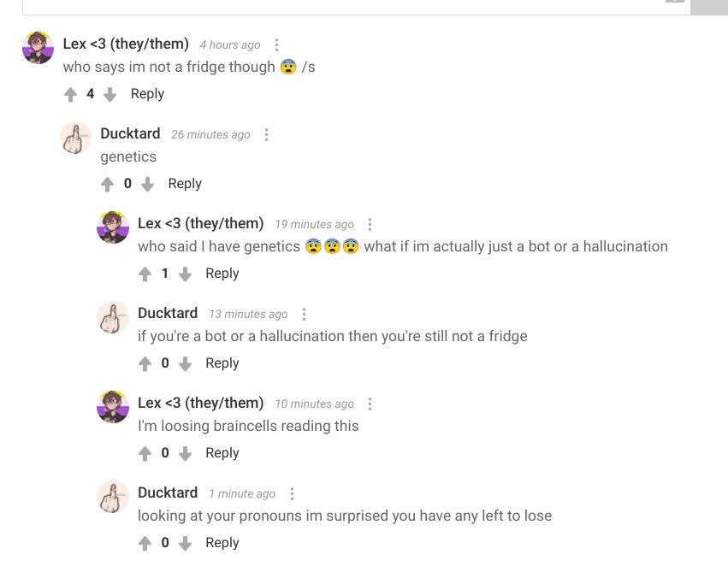Screen dimensions: 728x566
Task: Open options menu for the 1 minute ago comment
Action: (x=292, y=493)
